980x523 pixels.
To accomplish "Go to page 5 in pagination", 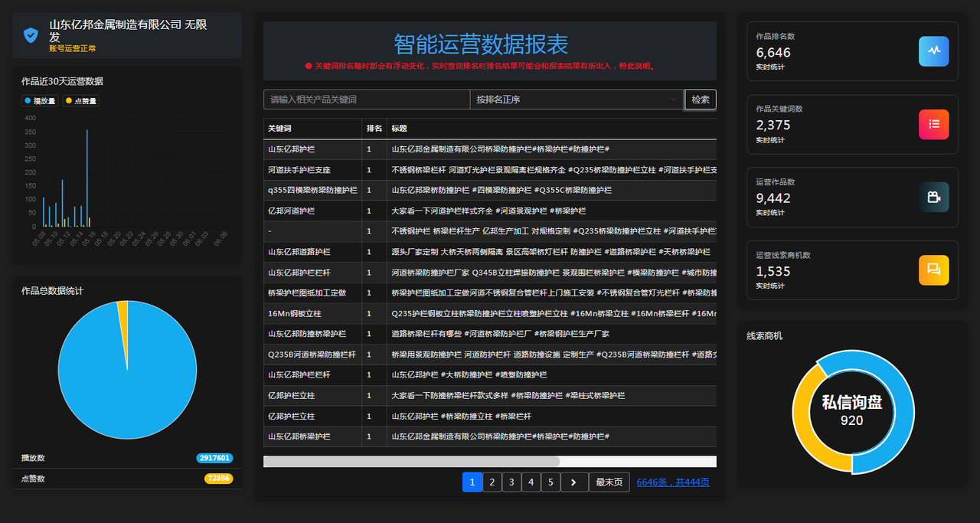I will coord(550,482).
